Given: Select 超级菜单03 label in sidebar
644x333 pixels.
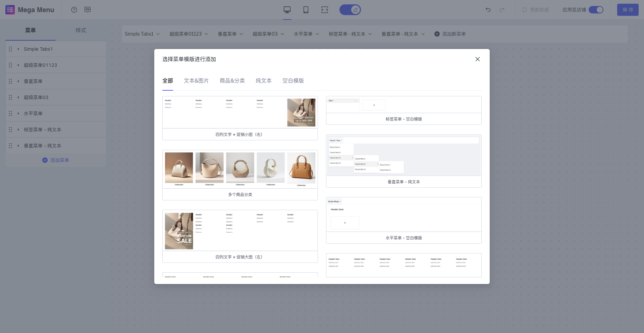Looking at the screenshot, I should coord(36,97).
